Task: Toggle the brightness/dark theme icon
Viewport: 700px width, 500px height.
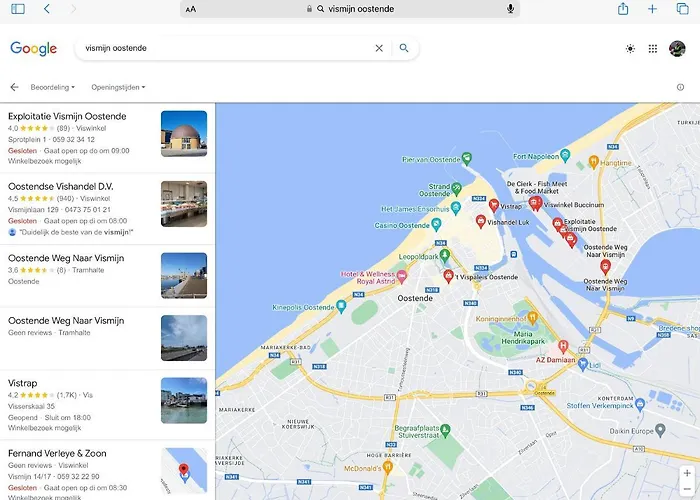Action: (x=630, y=49)
